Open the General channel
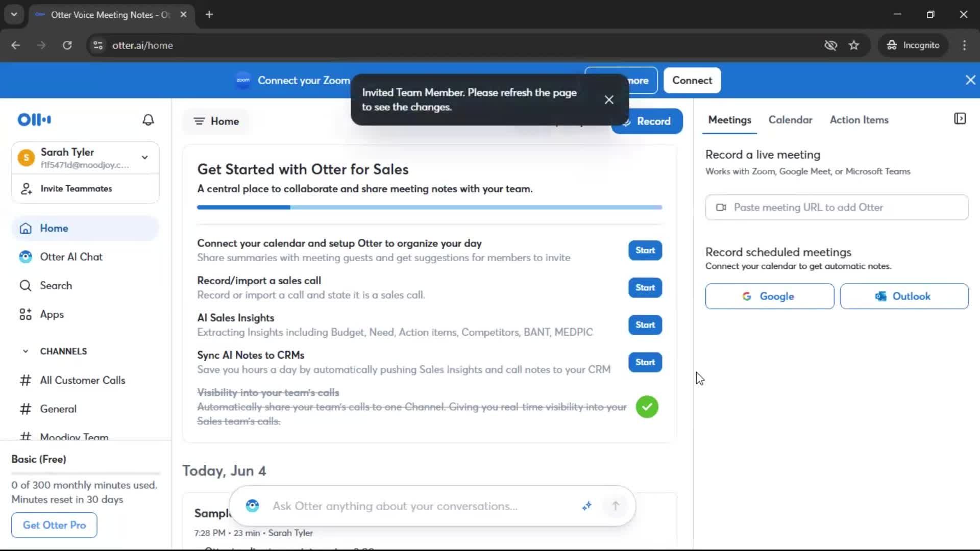This screenshot has height=551, width=980. pos(85,409)
